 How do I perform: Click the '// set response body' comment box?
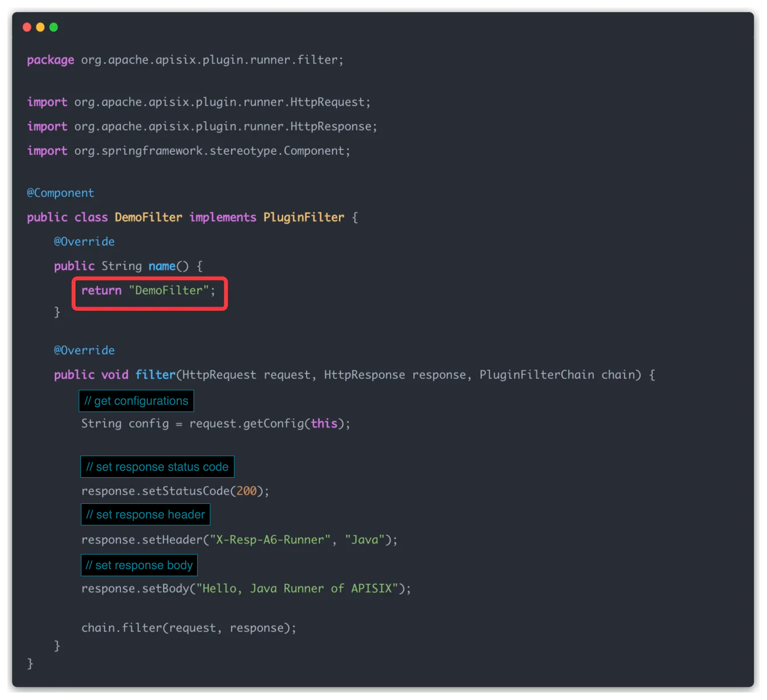tap(139, 565)
